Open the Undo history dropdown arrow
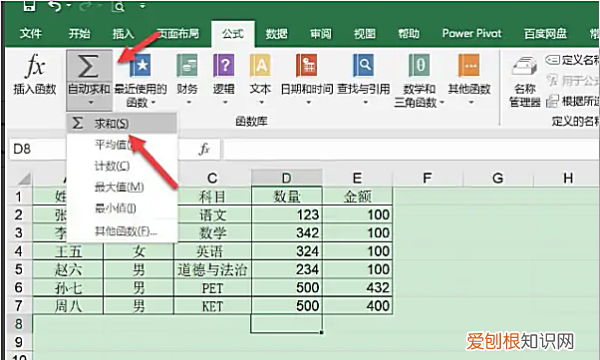The image size is (600, 360). point(69,6)
